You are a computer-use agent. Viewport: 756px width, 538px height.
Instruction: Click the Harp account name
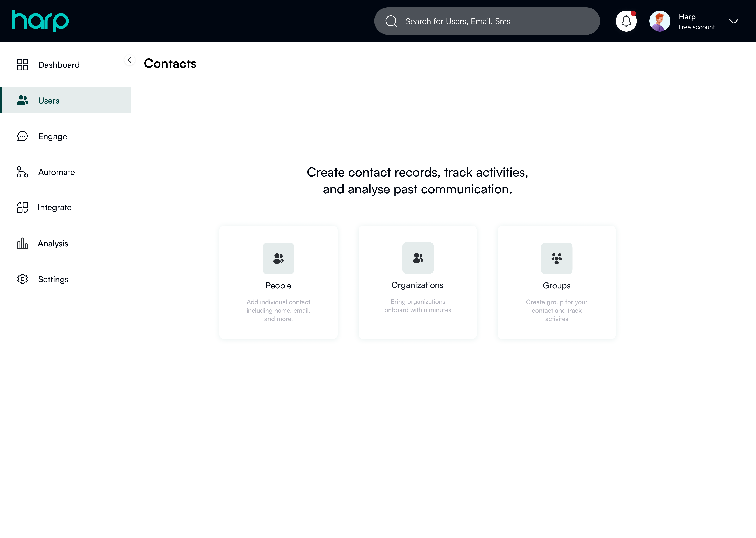pos(687,17)
